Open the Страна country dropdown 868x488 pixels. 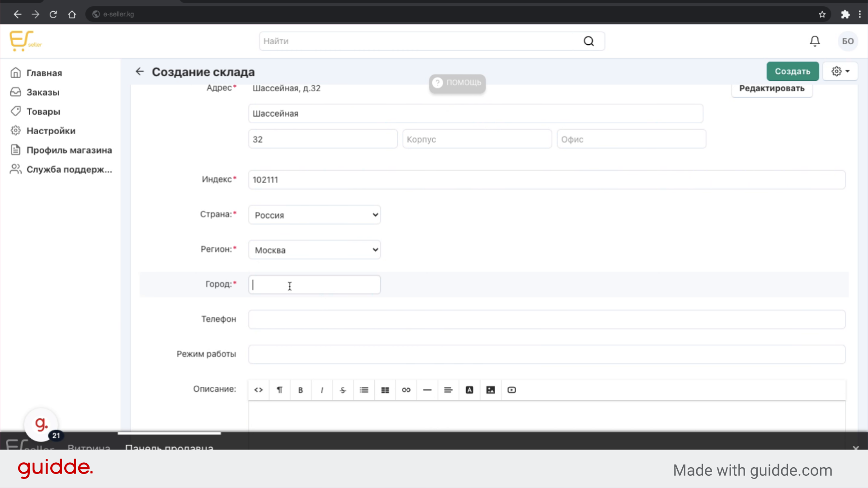tap(315, 215)
